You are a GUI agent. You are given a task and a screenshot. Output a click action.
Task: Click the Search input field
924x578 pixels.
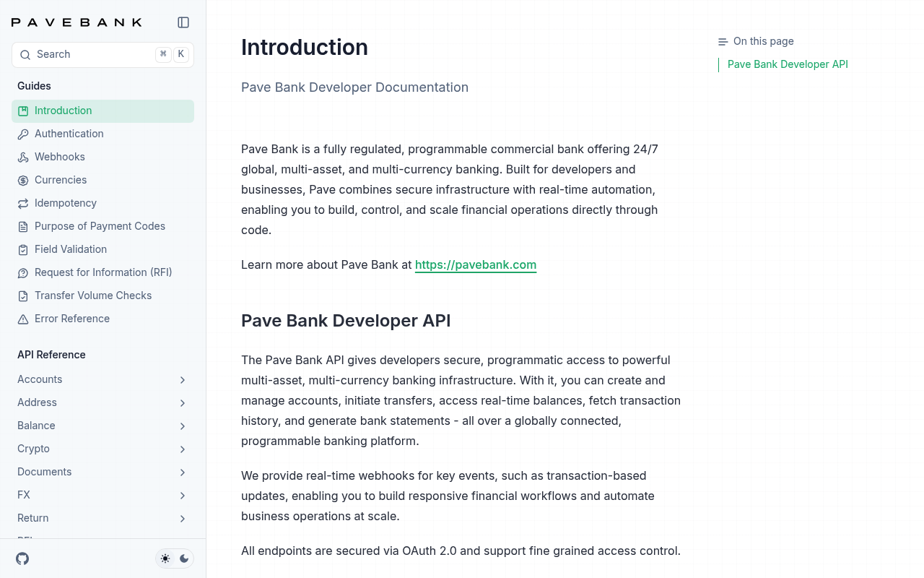[x=103, y=54]
